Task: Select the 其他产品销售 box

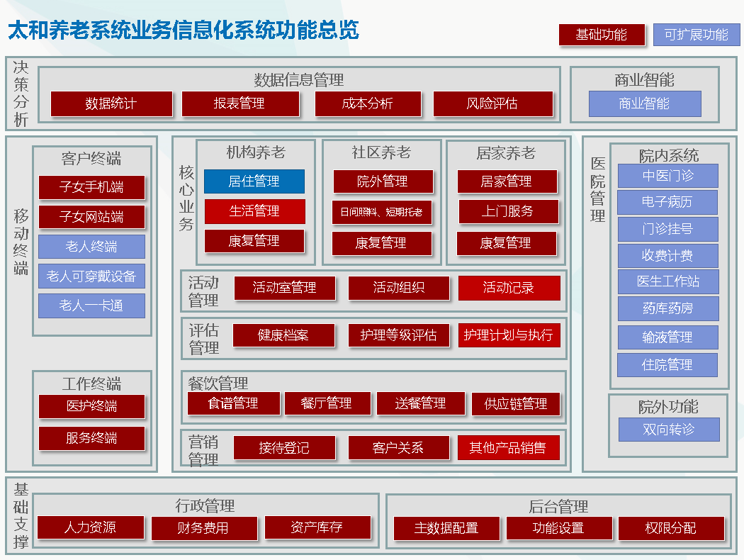Action: point(508,447)
